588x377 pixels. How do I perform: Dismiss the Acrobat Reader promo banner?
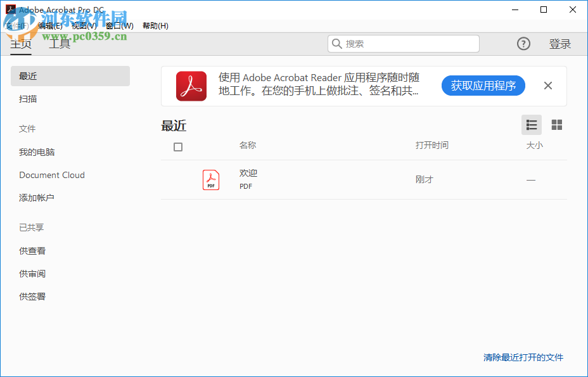coord(547,86)
